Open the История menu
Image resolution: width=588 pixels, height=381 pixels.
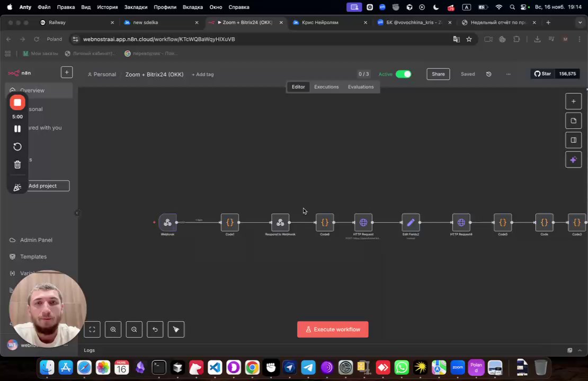coord(107,7)
